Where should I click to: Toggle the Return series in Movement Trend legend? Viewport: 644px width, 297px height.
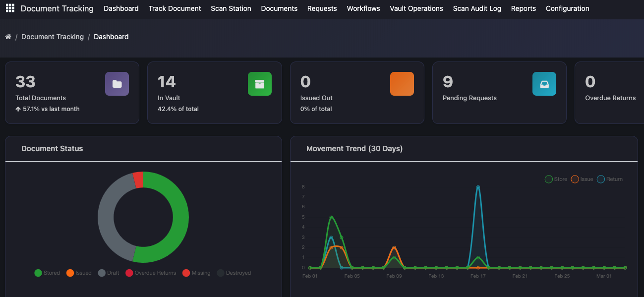point(610,179)
